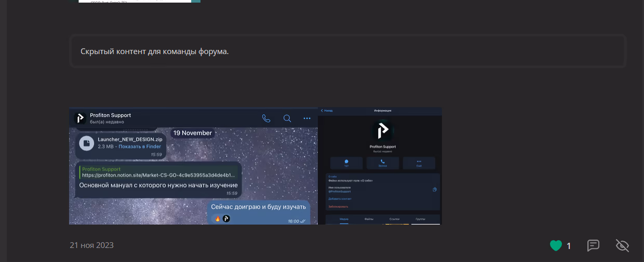Click the Launcher_NEW_DESIGN.zip file icon
The image size is (644, 262).
pyautogui.click(x=87, y=143)
